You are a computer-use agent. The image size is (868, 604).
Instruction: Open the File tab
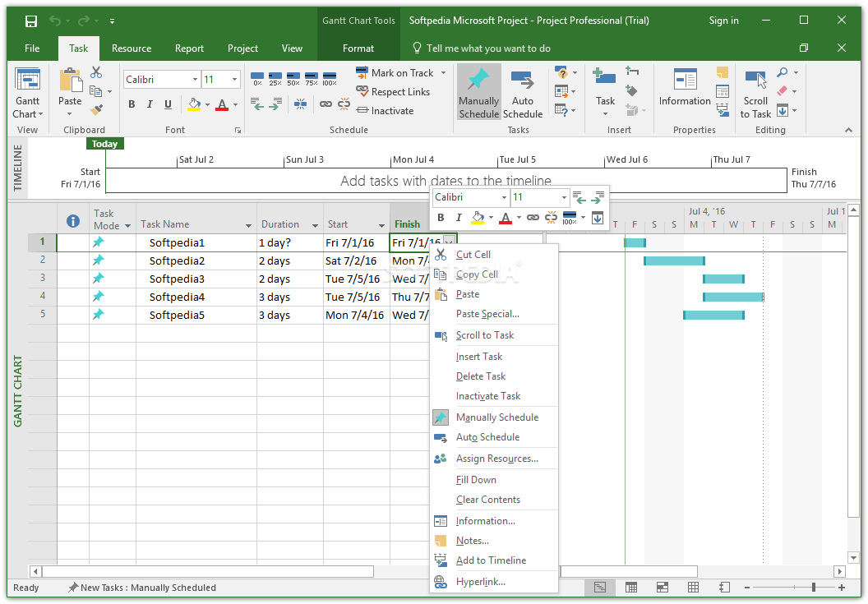click(x=32, y=48)
